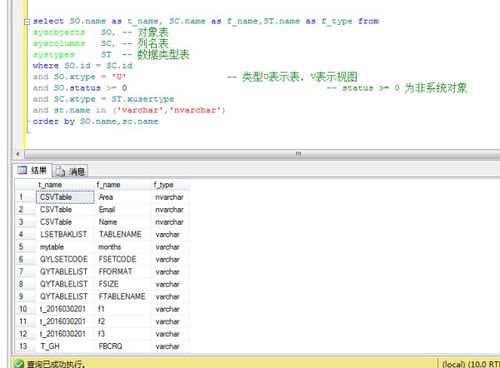
Task: Click the (local) server status entry
Action: pos(471,364)
